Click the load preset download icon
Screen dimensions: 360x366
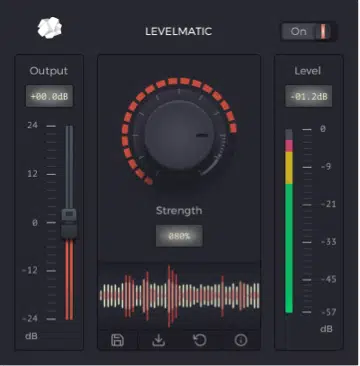pos(159,340)
